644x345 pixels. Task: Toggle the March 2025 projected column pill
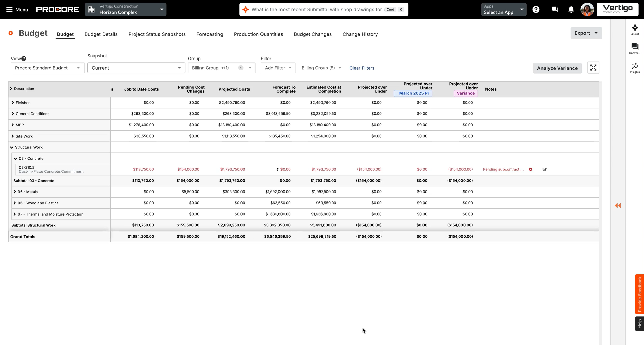(413, 93)
